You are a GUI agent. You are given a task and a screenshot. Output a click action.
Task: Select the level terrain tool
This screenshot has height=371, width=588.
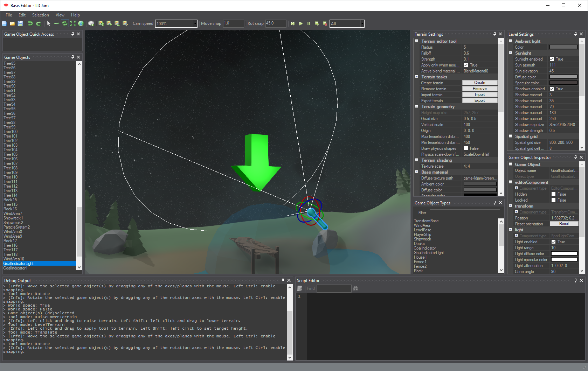click(109, 23)
